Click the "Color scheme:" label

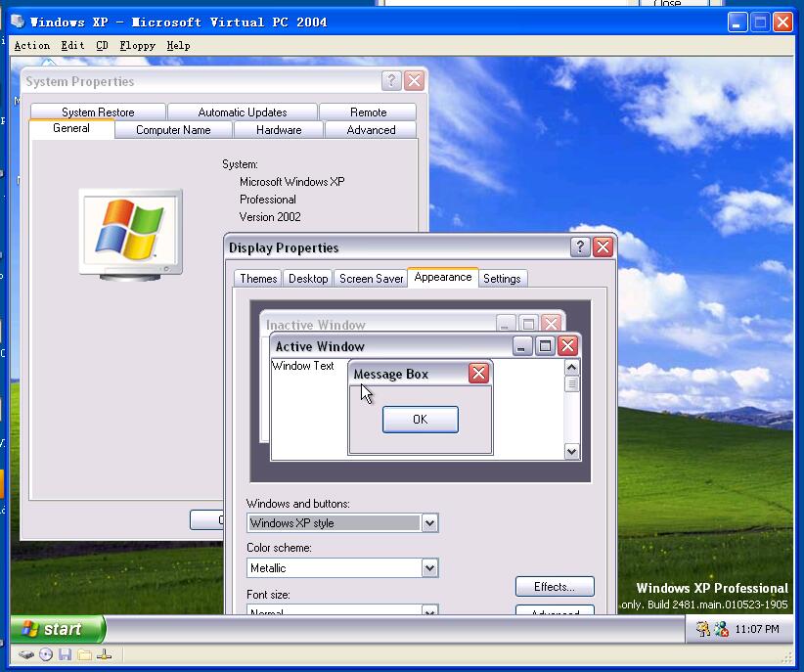tap(279, 548)
